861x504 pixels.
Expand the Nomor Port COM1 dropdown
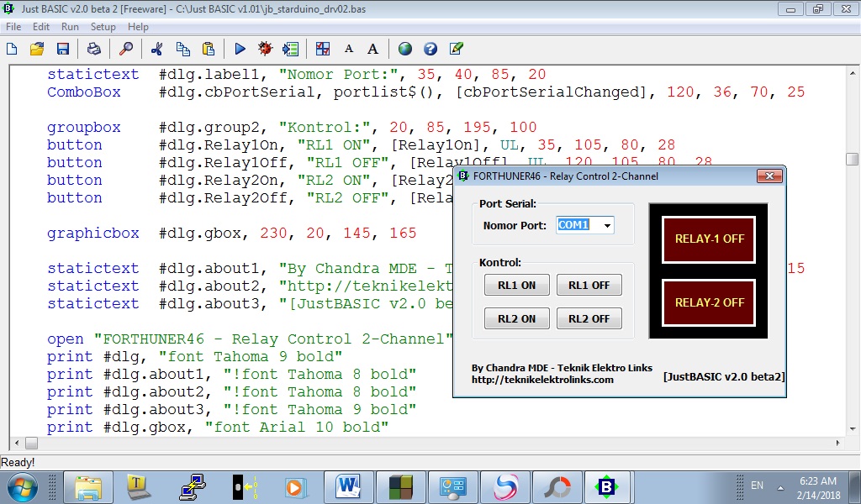[607, 225]
